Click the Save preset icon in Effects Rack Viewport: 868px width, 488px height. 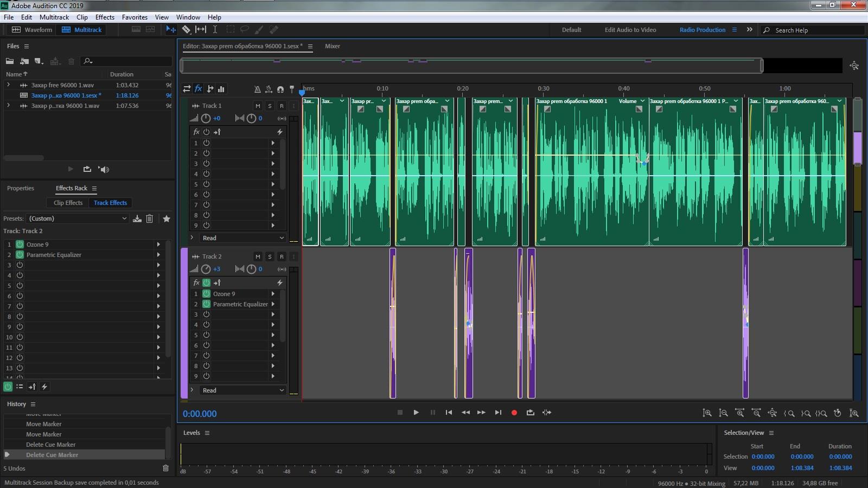[x=137, y=219]
